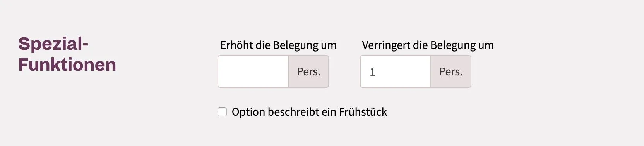Place cursor on the value 1 in the decrease field
Viewport: 644px width, 146px height.
pos(372,72)
